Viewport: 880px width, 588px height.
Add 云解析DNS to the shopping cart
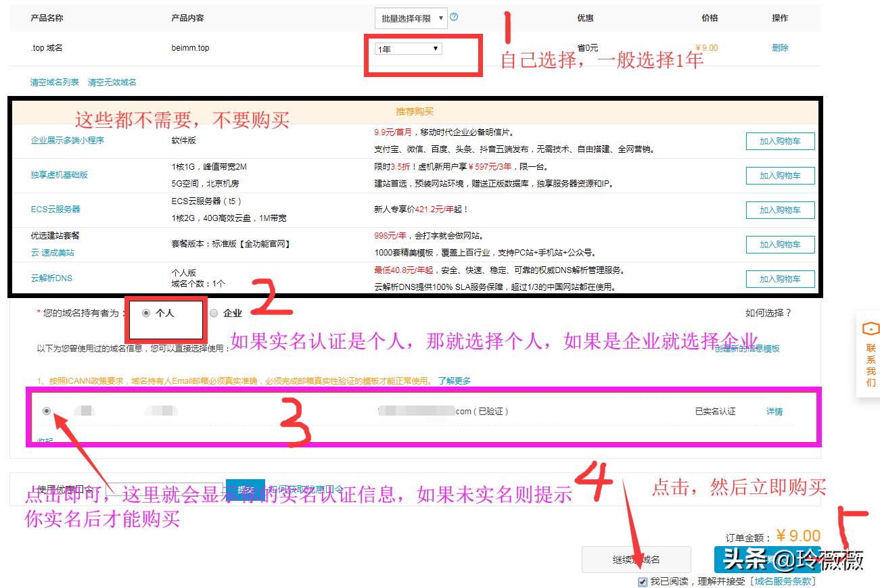coord(779,278)
